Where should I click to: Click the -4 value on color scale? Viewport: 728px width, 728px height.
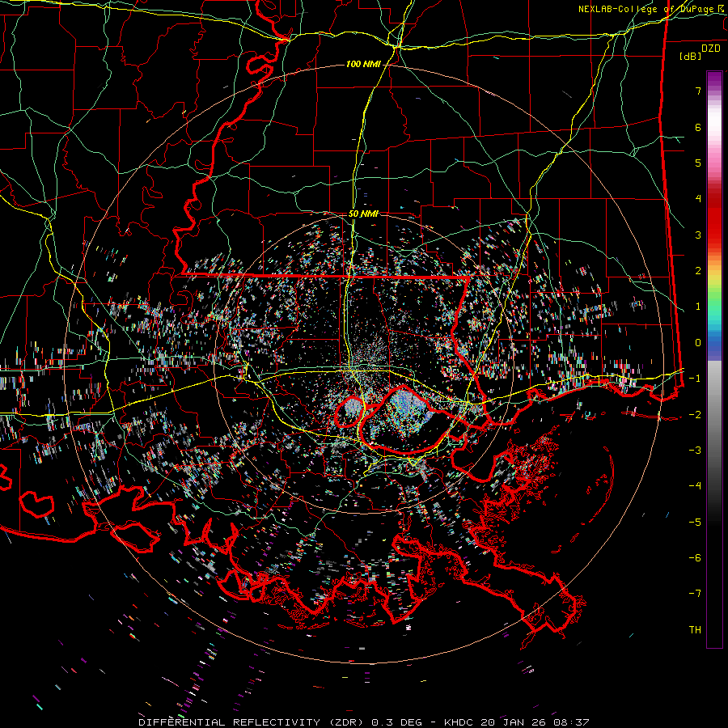[x=695, y=486]
